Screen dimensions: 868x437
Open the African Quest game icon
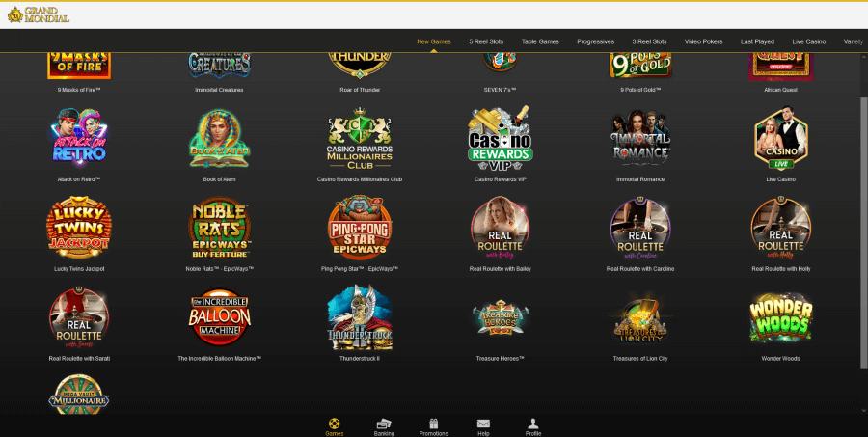[780, 67]
